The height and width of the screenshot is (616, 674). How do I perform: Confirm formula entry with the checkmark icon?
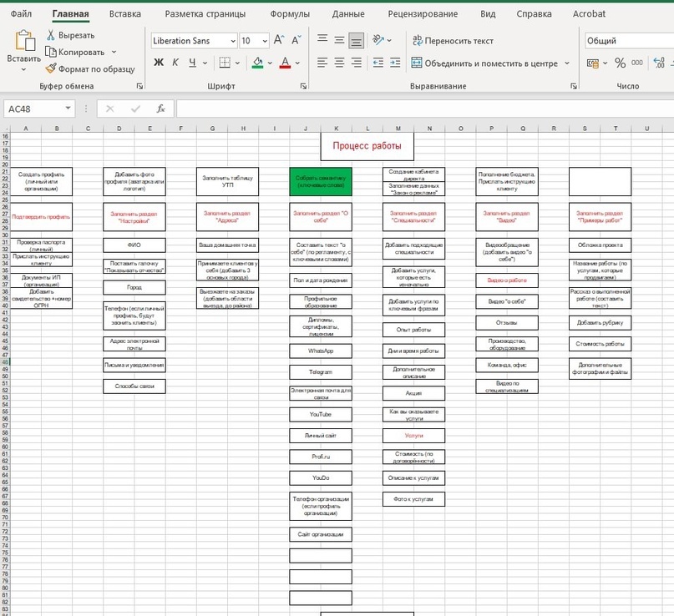pos(135,109)
